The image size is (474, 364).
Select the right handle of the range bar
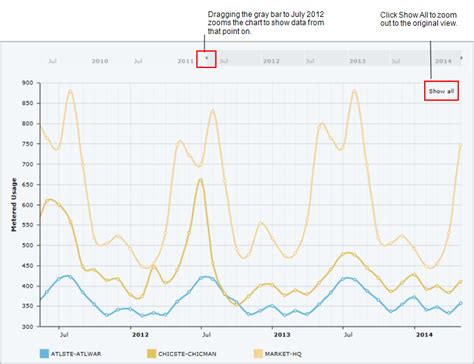tap(461, 58)
